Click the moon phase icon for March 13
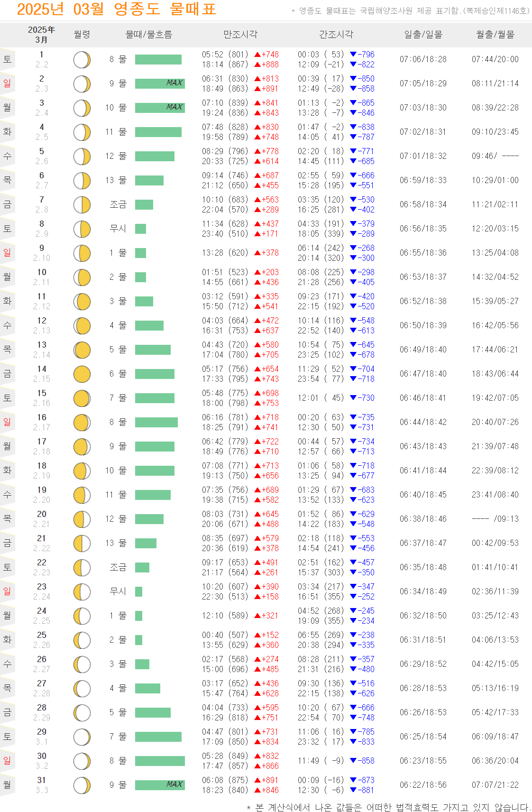Viewport: 532px width, 812px height. pyautogui.click(x=82, y=350)
